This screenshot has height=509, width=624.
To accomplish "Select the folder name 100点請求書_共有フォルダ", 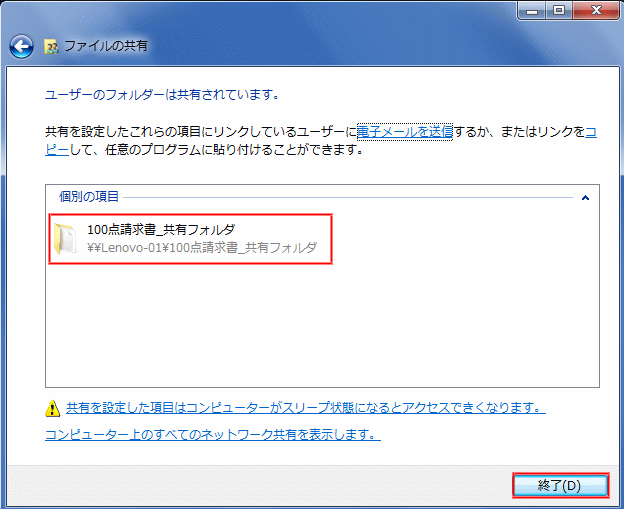I will coord(161,229).
